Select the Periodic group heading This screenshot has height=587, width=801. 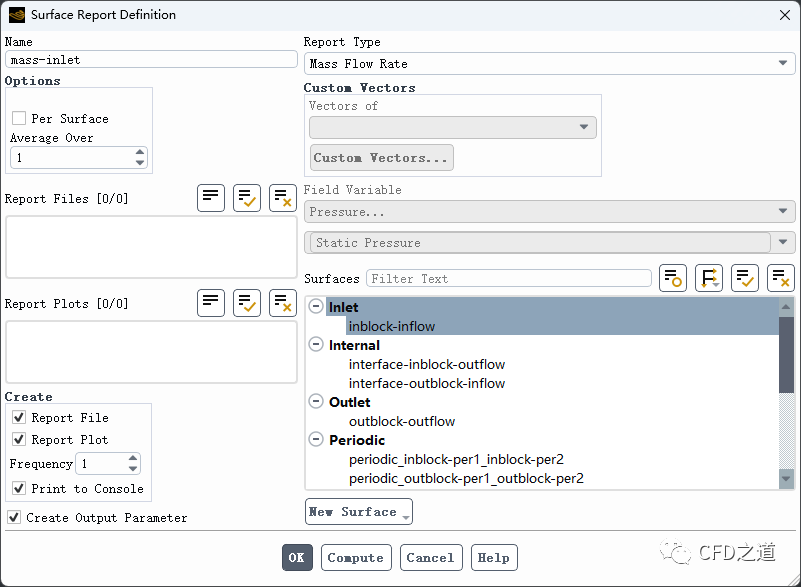357,440
